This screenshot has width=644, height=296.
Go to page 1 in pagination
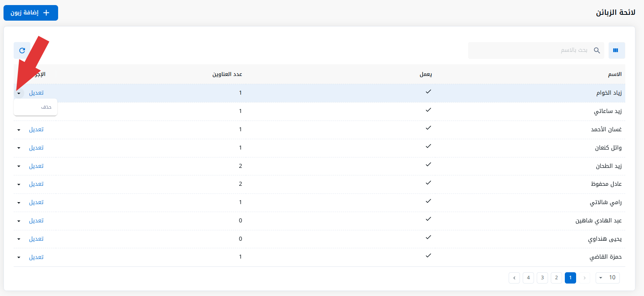pos(570,278)
